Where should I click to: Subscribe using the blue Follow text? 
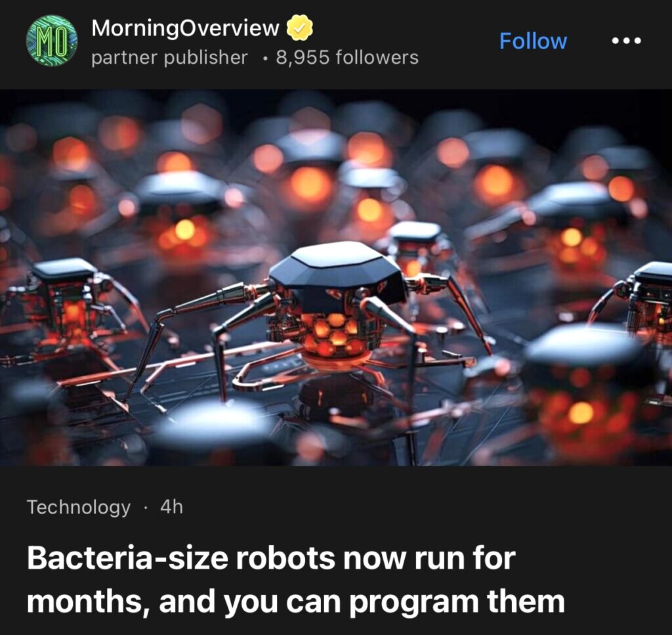[x=533, y=41]
